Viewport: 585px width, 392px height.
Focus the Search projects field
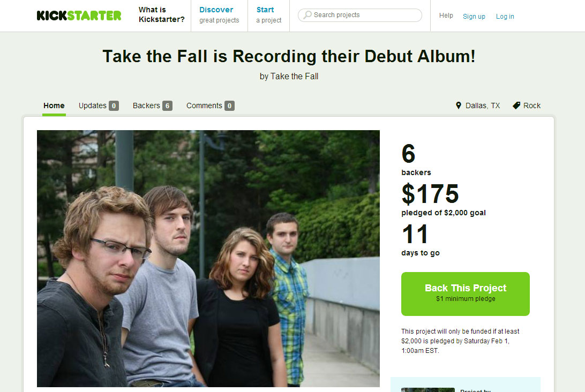point(359,16)
